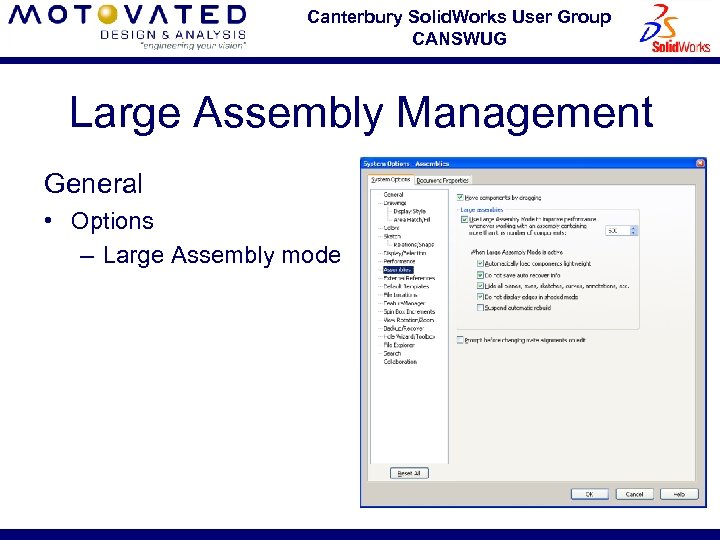
Task: Select File Locations tree item
Action: point(400,295)
